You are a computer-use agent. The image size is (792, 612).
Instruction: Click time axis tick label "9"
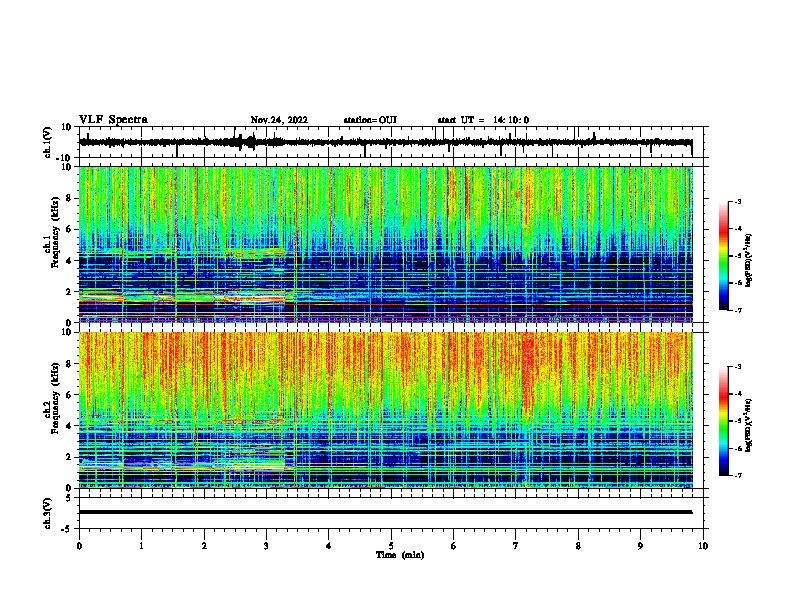click(640, 546)
